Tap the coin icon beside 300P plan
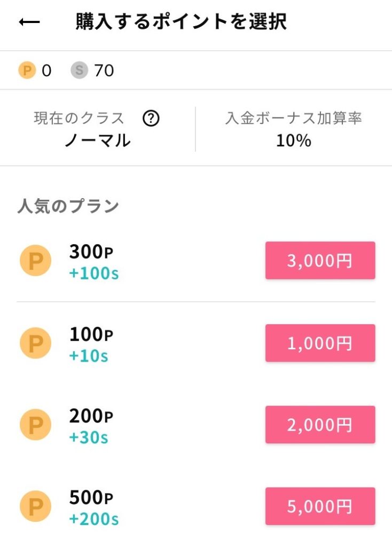392x547 pixels. pos(35,261)
